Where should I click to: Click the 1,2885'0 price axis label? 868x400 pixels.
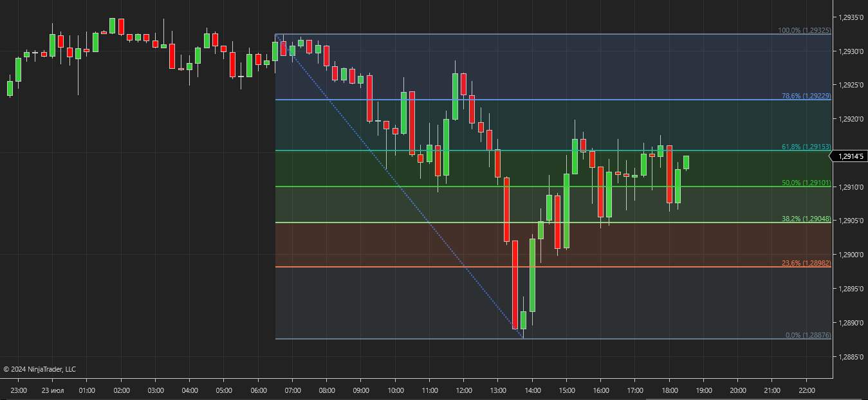(x=849, y=356)
